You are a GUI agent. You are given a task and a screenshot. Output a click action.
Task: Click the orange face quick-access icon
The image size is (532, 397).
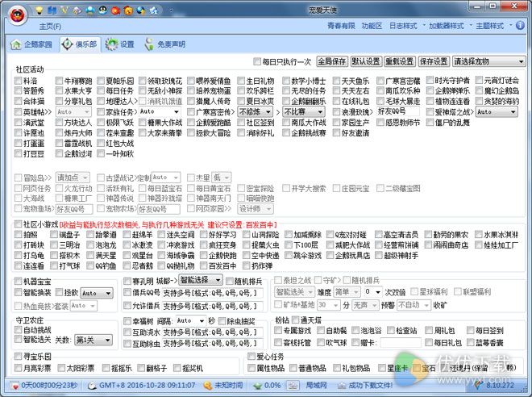pos(129,10)
